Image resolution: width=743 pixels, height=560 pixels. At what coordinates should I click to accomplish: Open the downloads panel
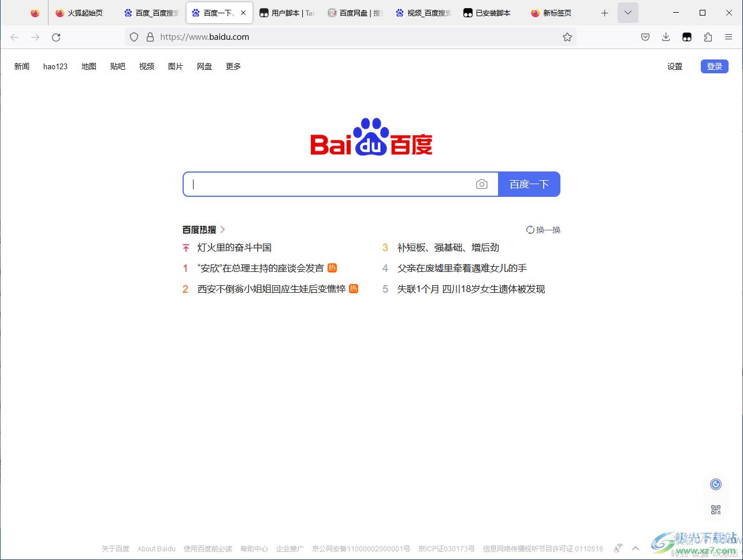(666, 37)
